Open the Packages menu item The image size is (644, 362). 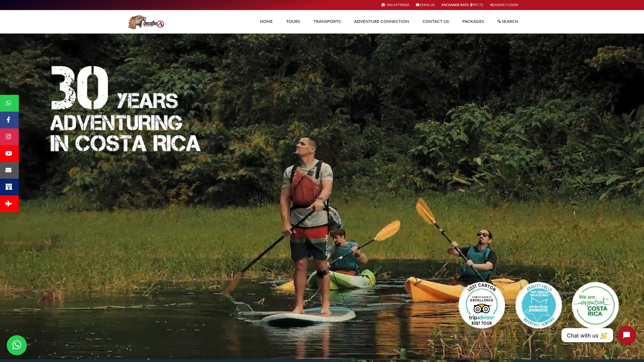[x=473, y=21]
